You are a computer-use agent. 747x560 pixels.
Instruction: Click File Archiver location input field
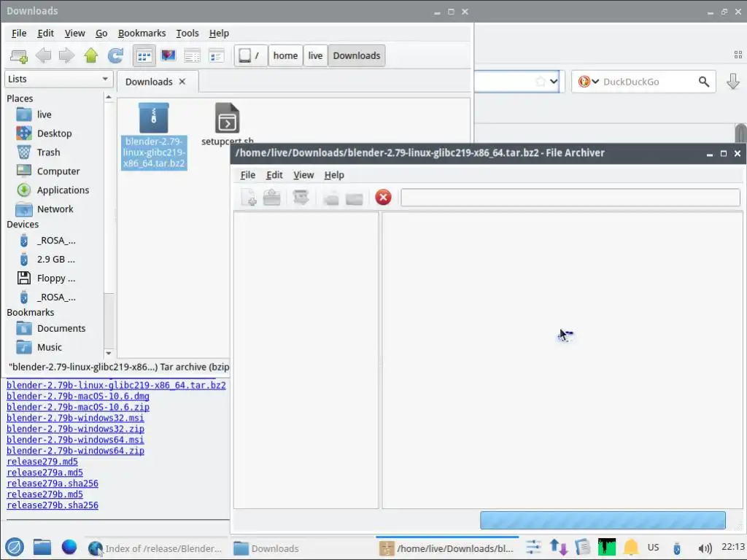570,198
